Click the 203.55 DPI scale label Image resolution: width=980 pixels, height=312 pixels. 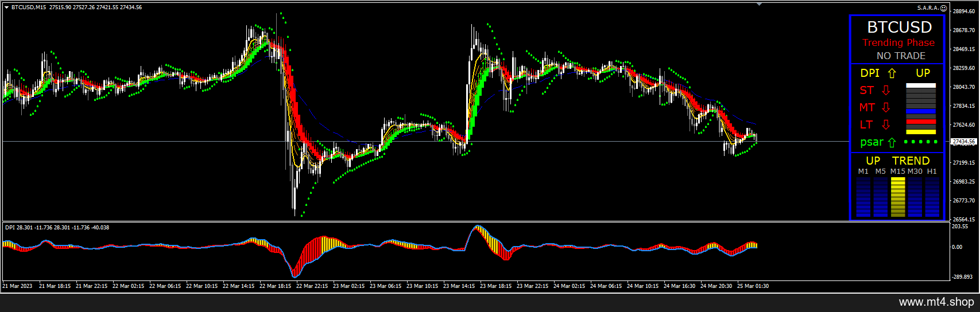pyautogui.click(x=960, y=227)
